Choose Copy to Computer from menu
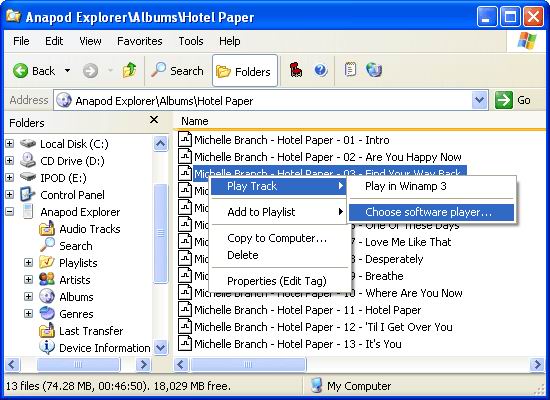Image resolution: width=550 pixels, height=400 pixels. tap(279, 238)
